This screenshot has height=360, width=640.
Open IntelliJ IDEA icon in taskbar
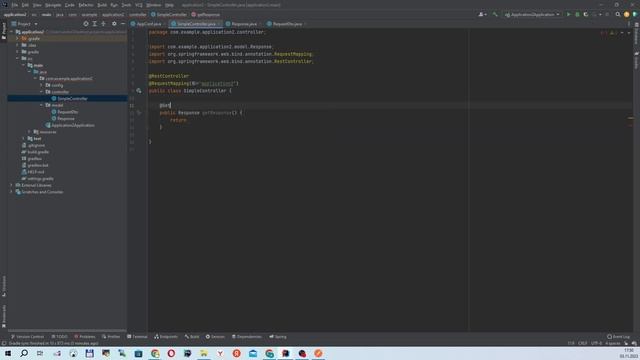(285, 353)
